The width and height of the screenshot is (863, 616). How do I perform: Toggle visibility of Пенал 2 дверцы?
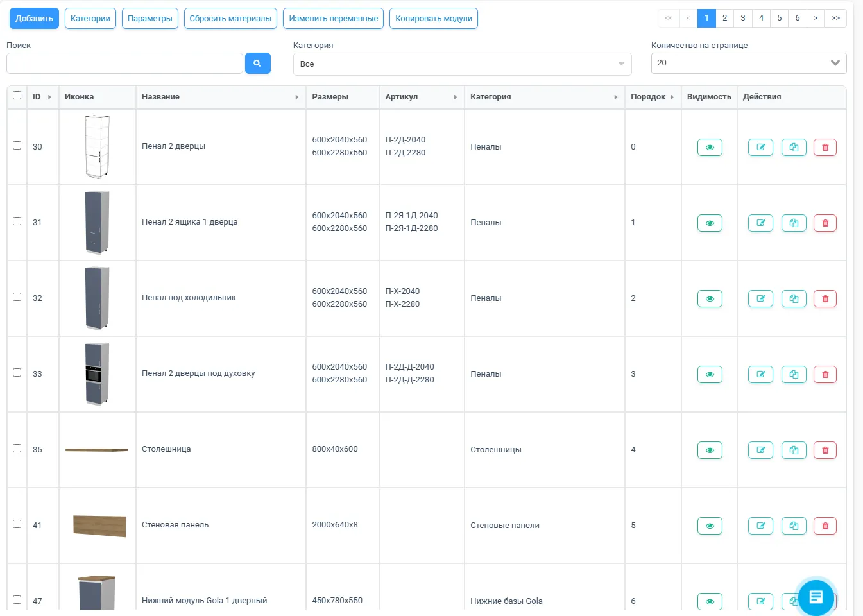pos(710,147)
